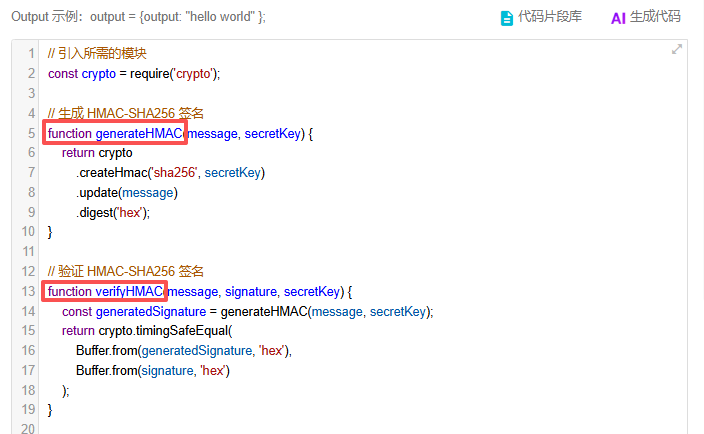Click the 生成 HMAC-SHA256 签名 comment
Screen dimensions: 704x434
(125, 113)
